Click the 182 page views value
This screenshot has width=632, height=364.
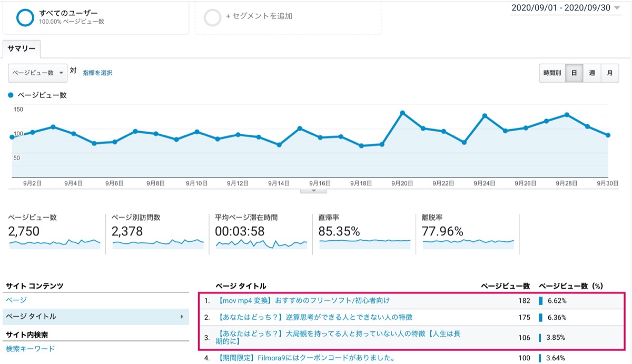coord(524,301)
